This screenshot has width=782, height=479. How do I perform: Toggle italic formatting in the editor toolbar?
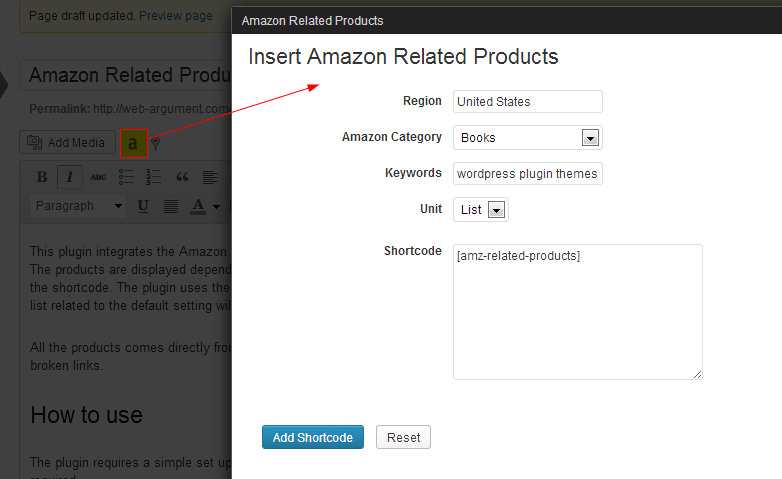(70, 177)
